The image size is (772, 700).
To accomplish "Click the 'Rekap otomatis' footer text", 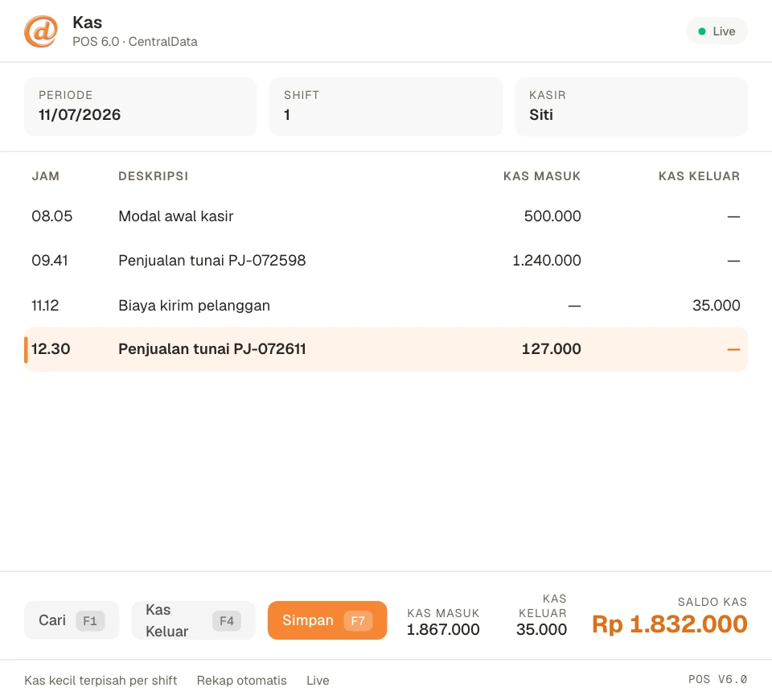I will (242, 681).
